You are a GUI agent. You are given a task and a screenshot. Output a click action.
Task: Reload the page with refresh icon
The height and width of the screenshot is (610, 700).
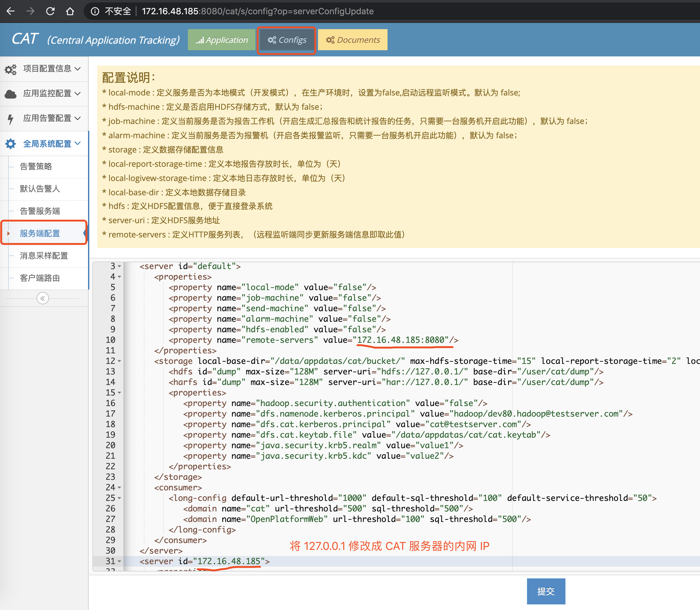51,11
